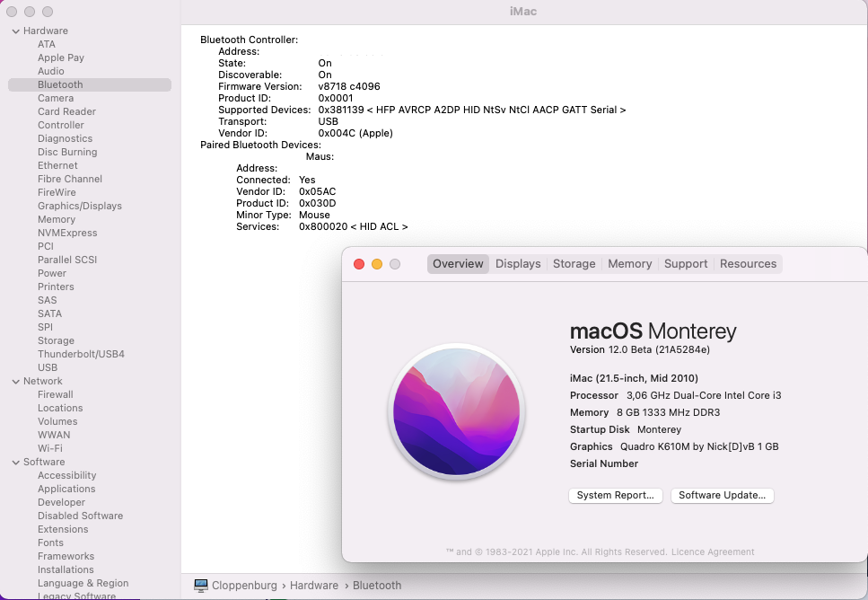Image resolution: width=868 pixels, height=600 pixels.
Task: Open the Memory tab in About This Mac
Action: [x=630, y=264]
